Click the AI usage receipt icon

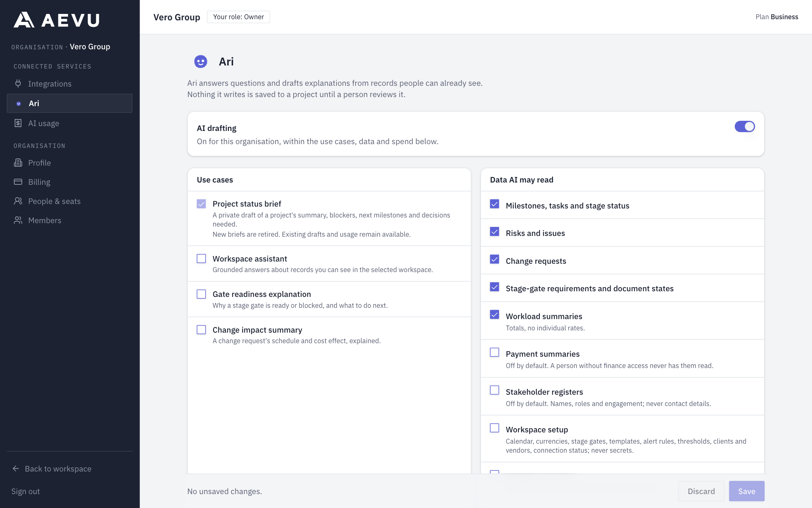(18, 123)
